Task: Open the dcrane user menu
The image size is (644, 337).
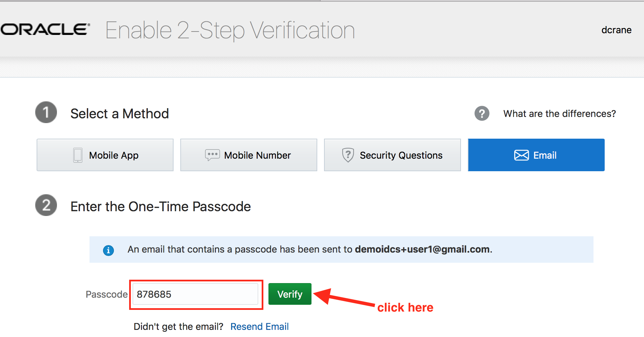Action: pos(616,30)
